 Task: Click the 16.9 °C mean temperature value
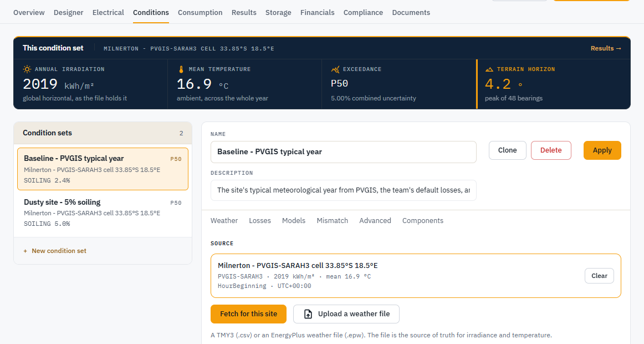click(202, 84)
